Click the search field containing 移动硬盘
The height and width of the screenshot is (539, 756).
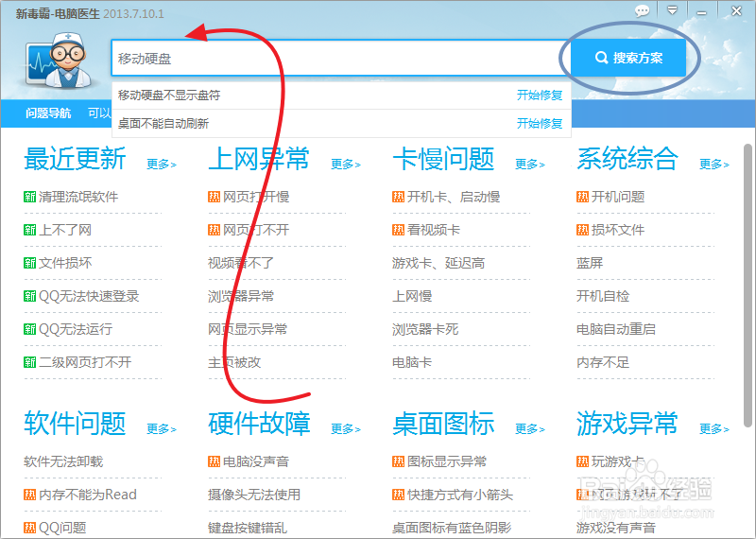[x=340, y=59]
